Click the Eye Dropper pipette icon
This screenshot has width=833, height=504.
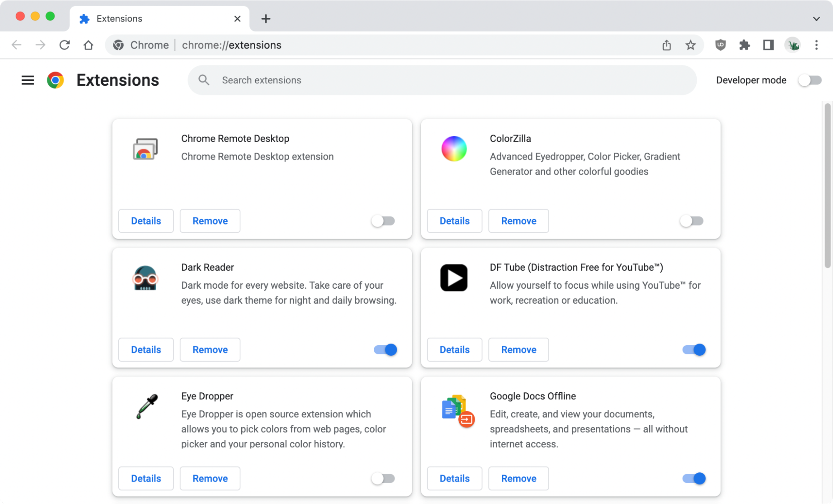[147, 407]
